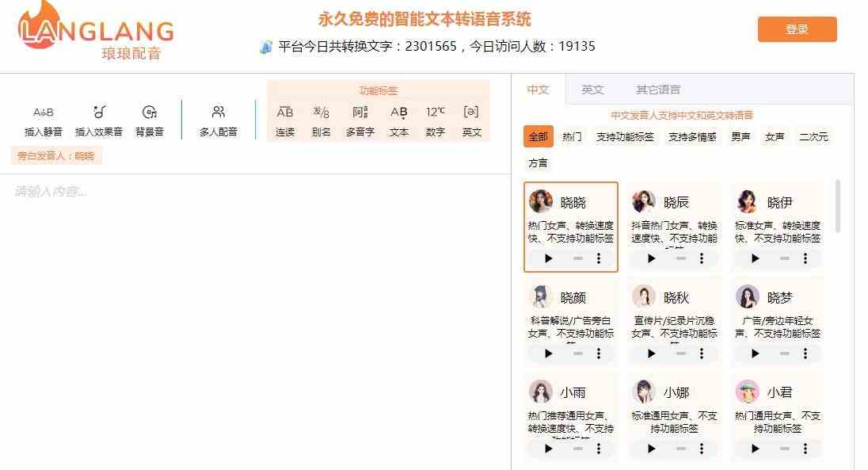Select the 晓颜 voice avatar

(540, 296)
